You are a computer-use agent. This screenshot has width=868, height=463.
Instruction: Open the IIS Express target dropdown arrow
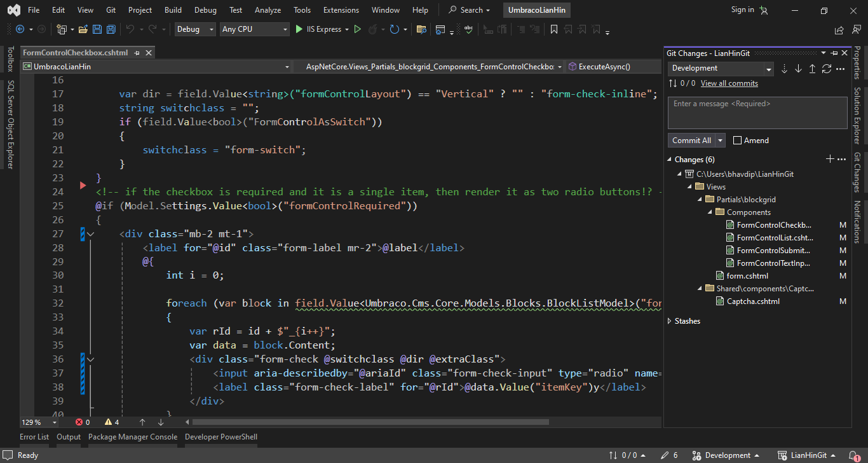tap(346, 29)
